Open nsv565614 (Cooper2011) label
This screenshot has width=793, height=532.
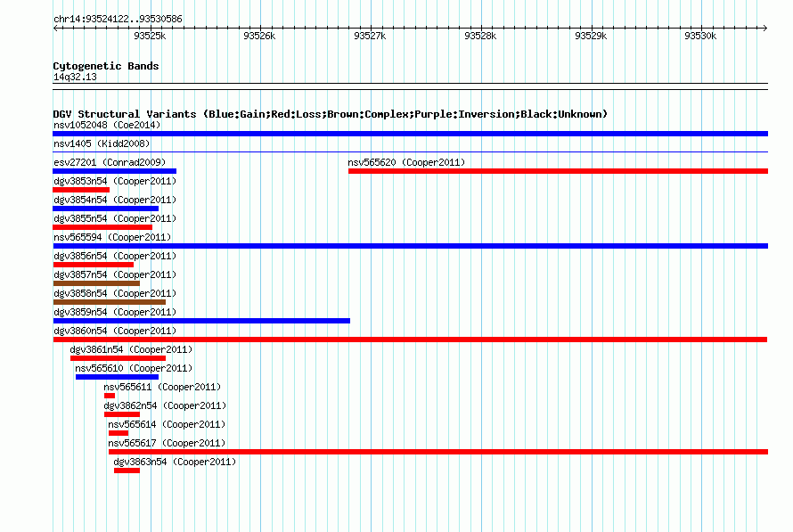tap(167, 424)
